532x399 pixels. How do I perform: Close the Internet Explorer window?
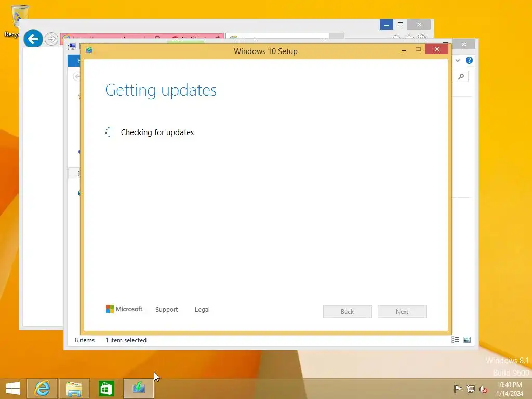point(419,25)
